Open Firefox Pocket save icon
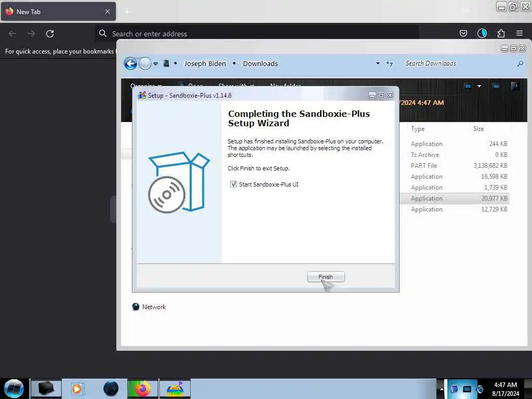 463,33
